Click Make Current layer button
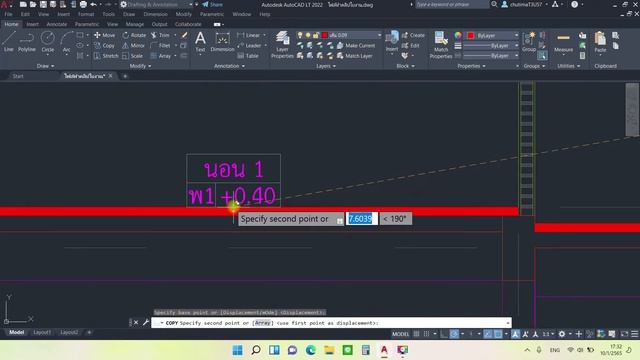This screenshot has height=360, width=640. point(356,45)
